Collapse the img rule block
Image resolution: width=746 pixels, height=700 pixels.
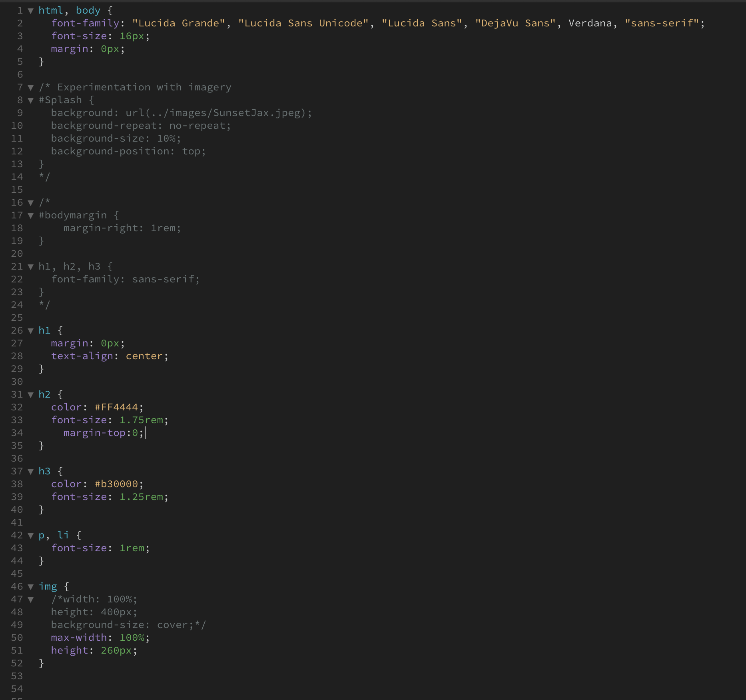pyautogui.click(x=31, y=587)
